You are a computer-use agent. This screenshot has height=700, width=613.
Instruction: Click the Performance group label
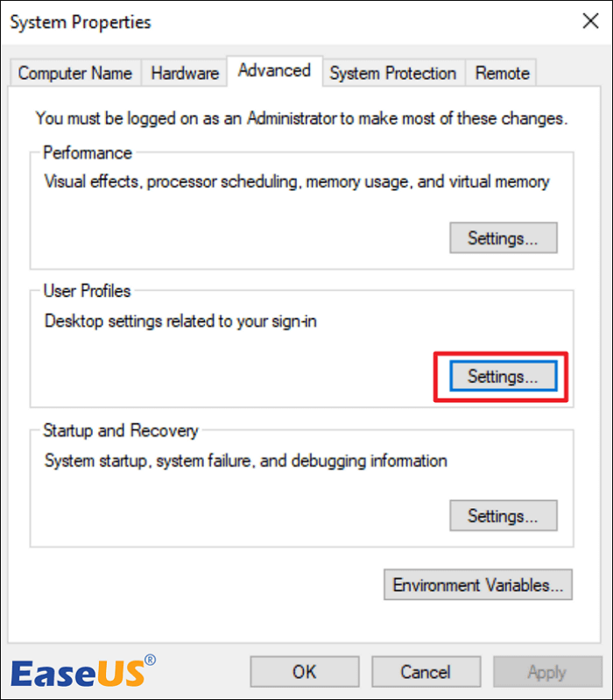[x=88, y=152]
